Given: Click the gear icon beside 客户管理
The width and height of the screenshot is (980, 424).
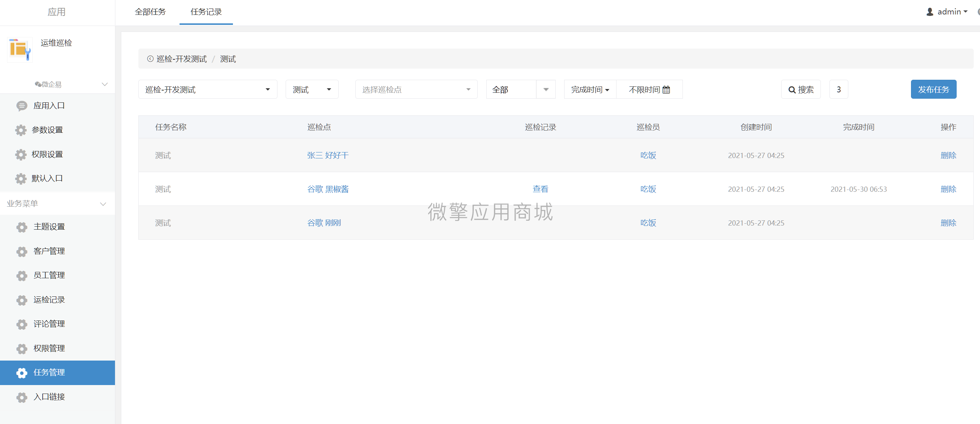Looking at the screenshot, I should point(22,251).
